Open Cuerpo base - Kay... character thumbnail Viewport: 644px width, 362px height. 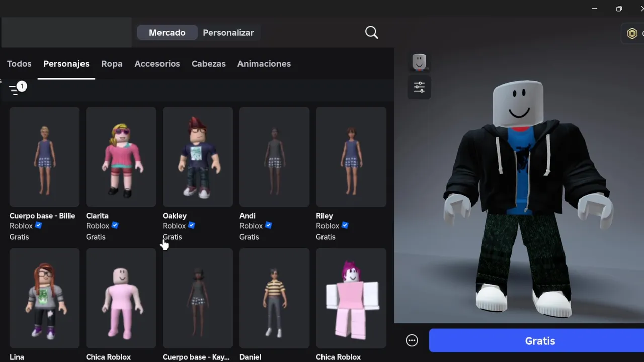(198, 298)
